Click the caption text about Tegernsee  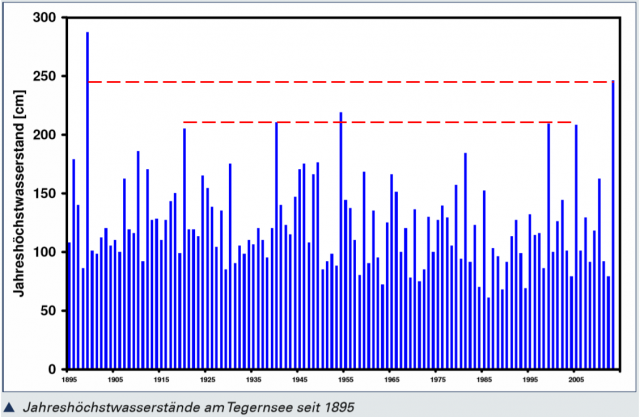[186, 407]
